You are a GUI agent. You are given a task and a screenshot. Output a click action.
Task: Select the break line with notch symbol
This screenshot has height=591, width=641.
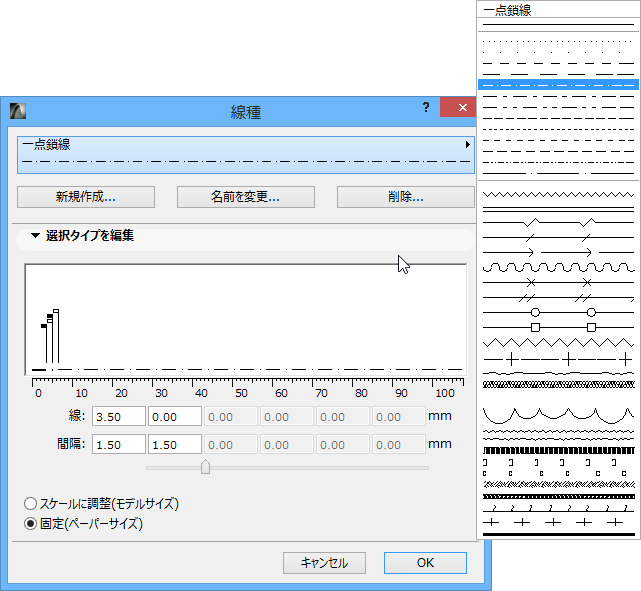point(558,222)
